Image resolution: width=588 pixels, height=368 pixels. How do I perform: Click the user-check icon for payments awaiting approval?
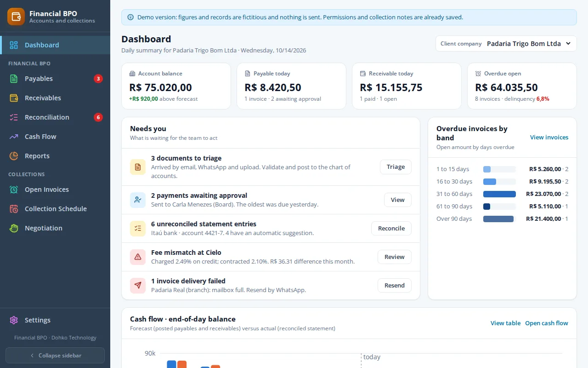click(x=138, y=200)
